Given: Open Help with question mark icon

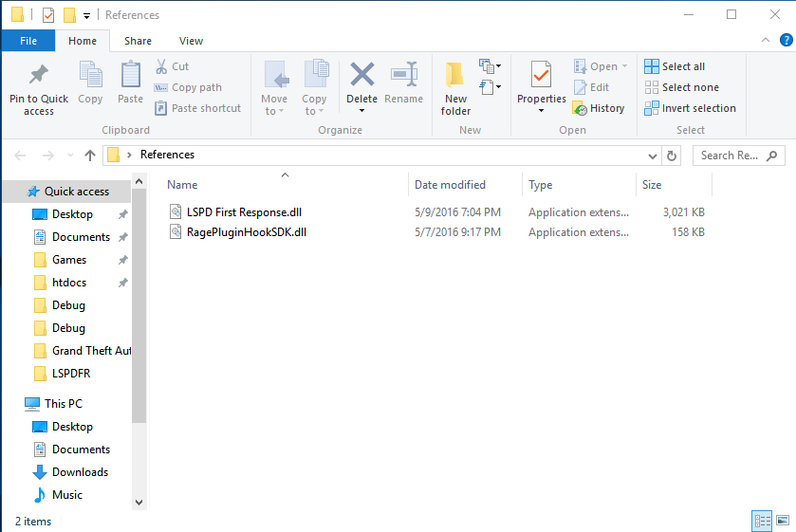Looking at the screenshot, I should coord(786,40).
